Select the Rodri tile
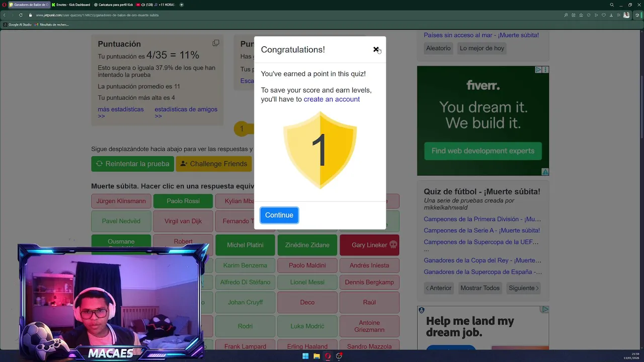 245,326
